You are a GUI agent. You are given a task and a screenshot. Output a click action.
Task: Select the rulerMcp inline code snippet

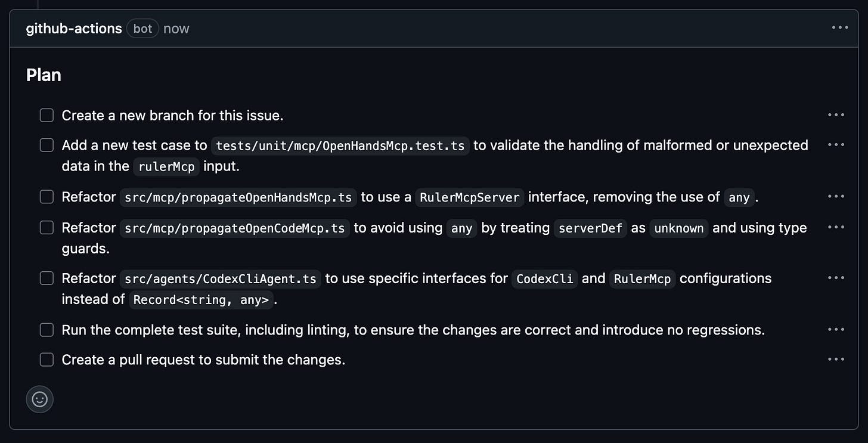tap(166, 167)
